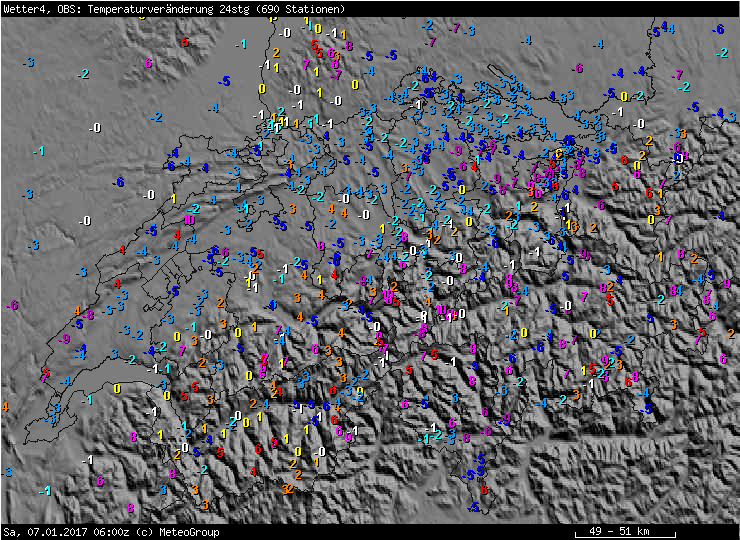Click the blue -6 station west of Jura

119,182
